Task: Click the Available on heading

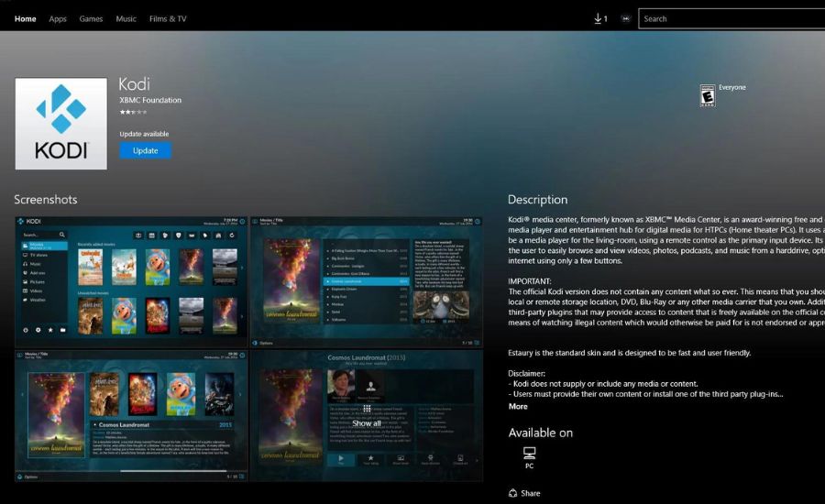Action: [540, 433]
